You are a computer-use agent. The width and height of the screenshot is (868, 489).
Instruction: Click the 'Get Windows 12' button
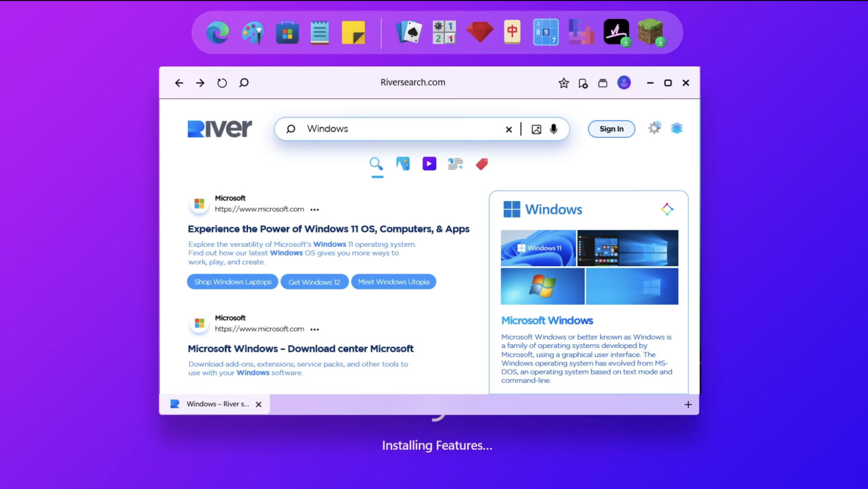point(315,281)
